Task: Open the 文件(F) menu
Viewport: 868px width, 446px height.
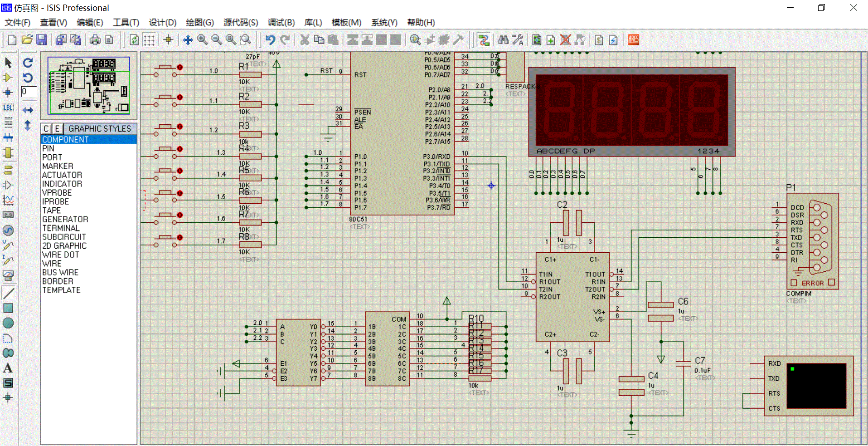Action: point(18,22)
